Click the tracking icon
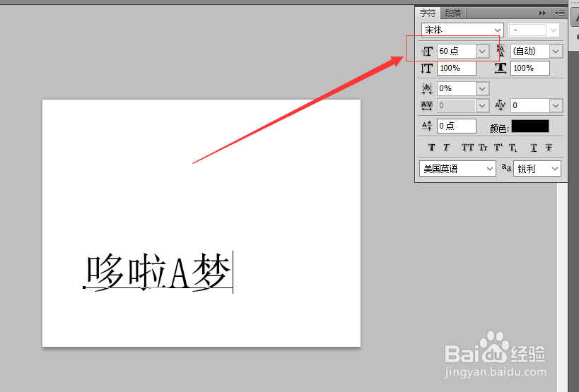The image size is (579, 392). [x=500, y=105]
